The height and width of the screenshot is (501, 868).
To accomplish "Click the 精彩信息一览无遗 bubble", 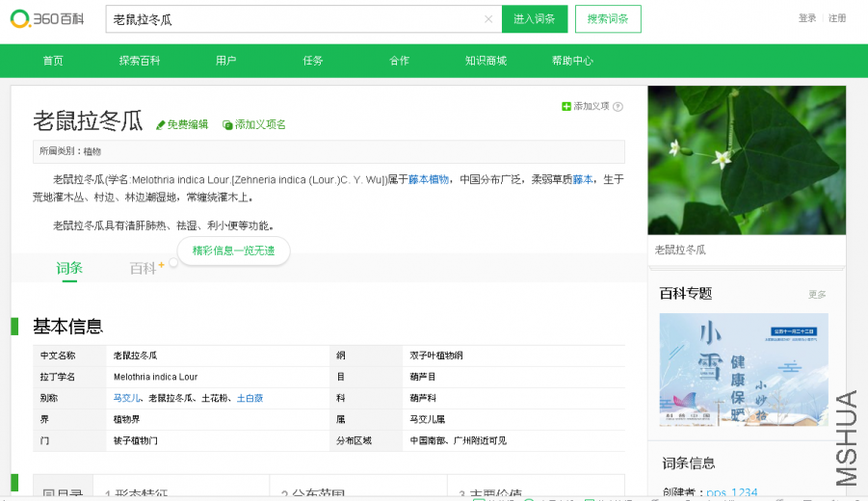I will point(233,250).
